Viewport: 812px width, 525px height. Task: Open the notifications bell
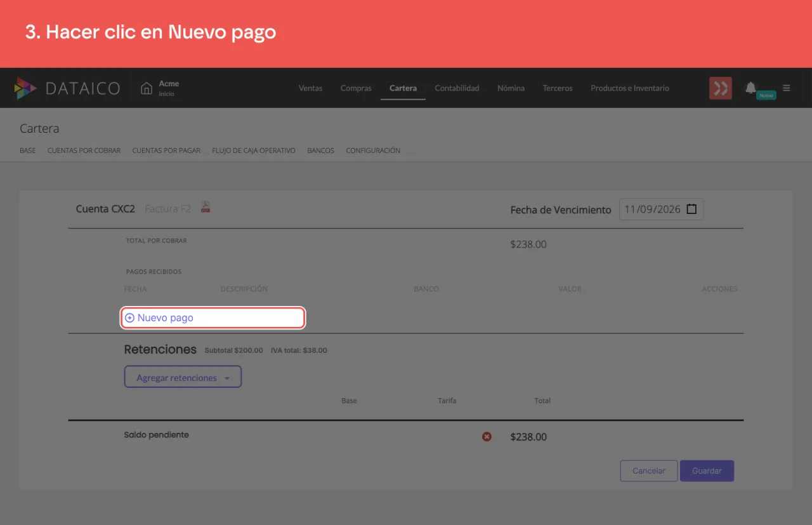[750, 88]
